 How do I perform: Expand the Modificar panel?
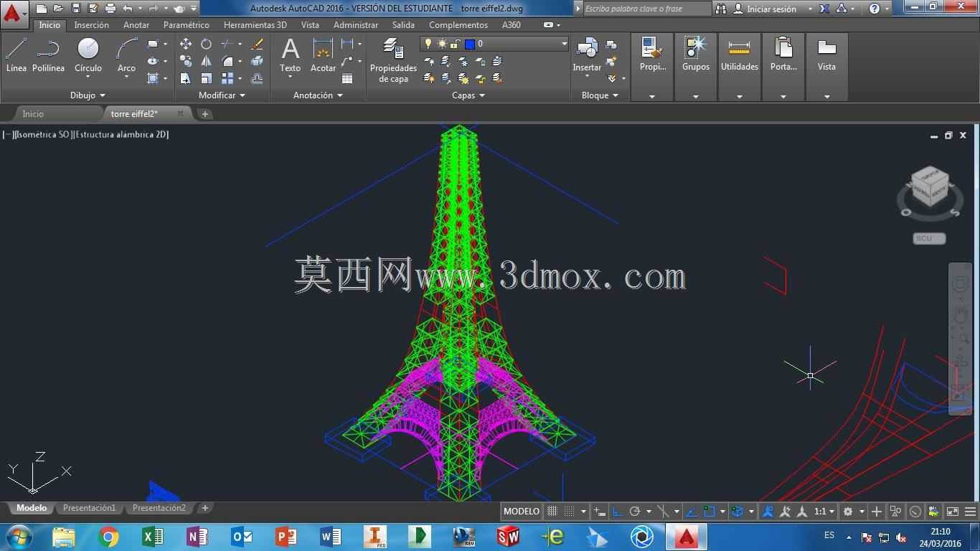coord(222,95)
